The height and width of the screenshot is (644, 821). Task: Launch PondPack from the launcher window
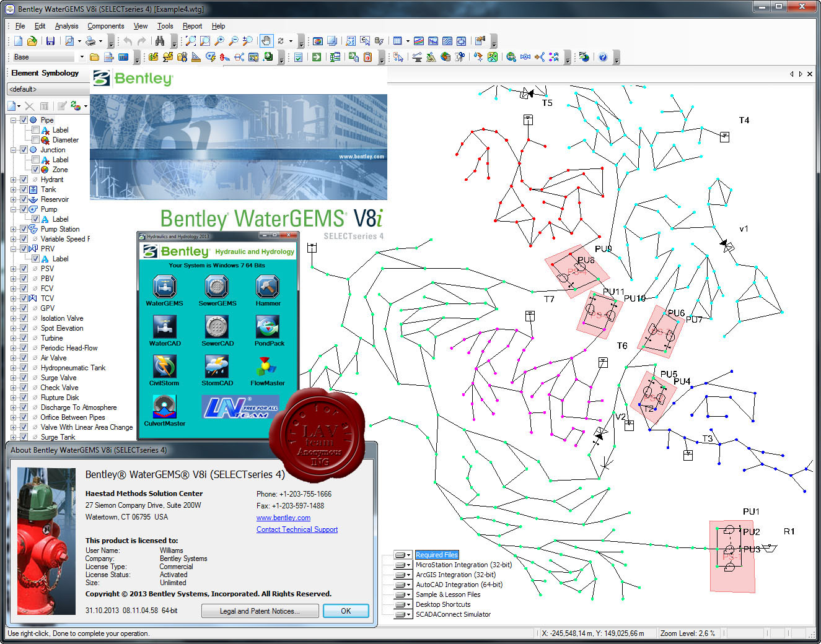coord(269,331)
